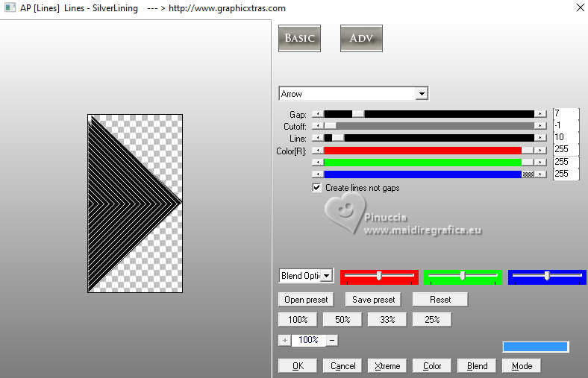
Task: Switch to the Adv tab
Action: coord(361,38)
